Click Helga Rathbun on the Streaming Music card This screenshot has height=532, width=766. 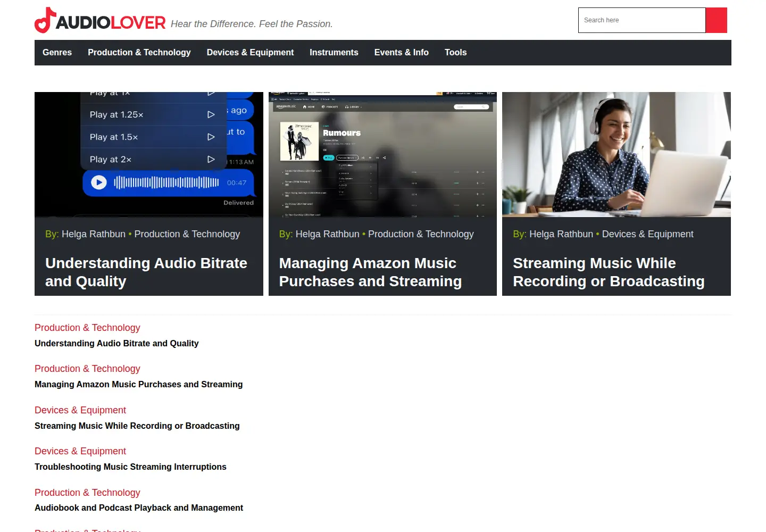[x=561, y=234]
